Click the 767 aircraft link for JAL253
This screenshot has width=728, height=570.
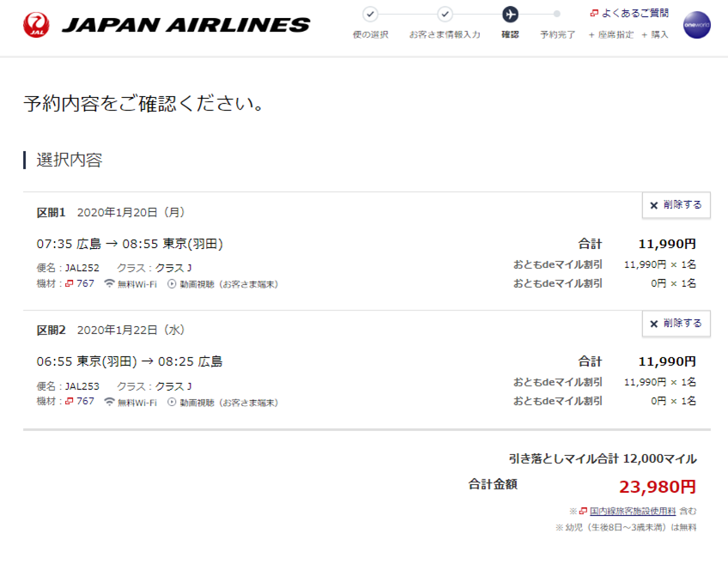[79, 401]
